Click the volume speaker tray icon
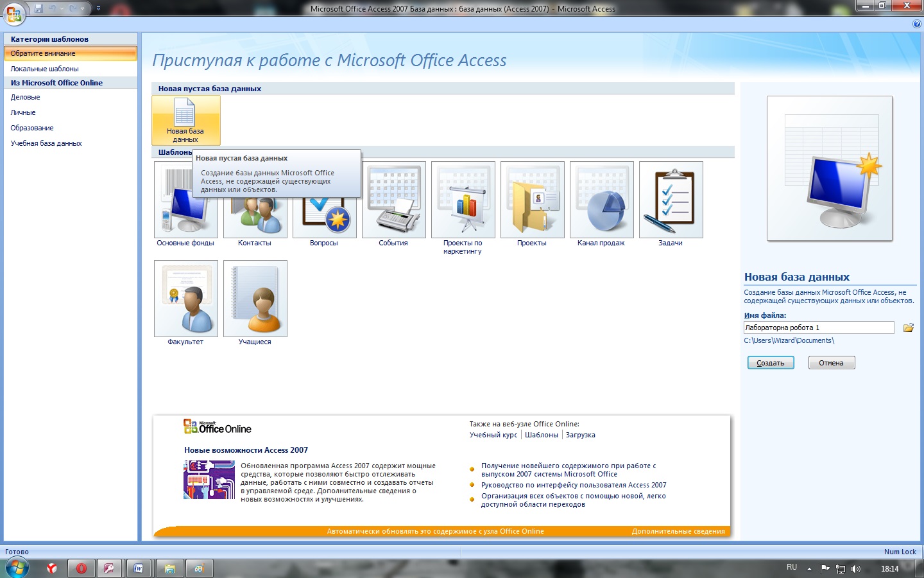This screenshot has height=578, width=924. [x=856, y=568]
